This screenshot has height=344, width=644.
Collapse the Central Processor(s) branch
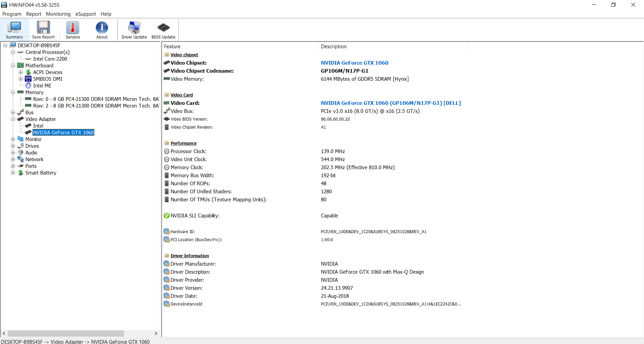[13, 52]
